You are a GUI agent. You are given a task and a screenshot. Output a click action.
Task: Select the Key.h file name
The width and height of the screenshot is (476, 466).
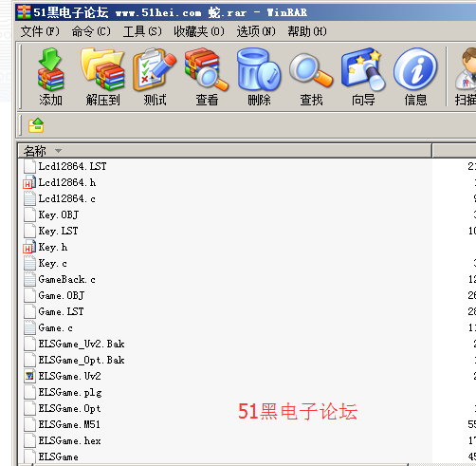(x=53, y=247)
